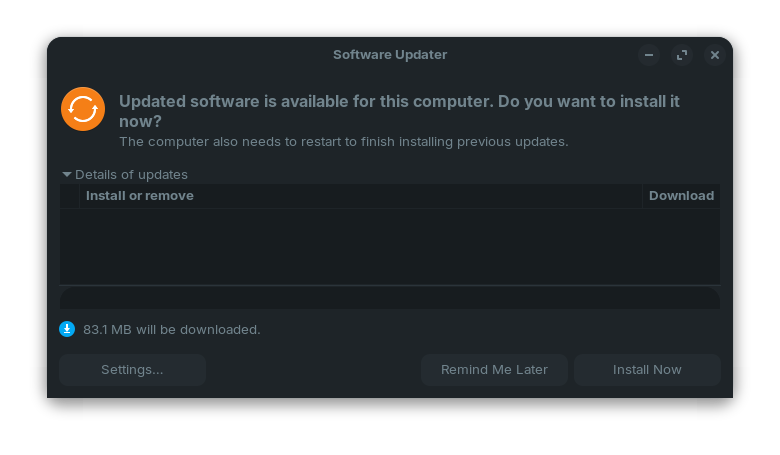Click the "Software Updater" title bar text
This screenshot has height=455, width=780.
[390, 55]
